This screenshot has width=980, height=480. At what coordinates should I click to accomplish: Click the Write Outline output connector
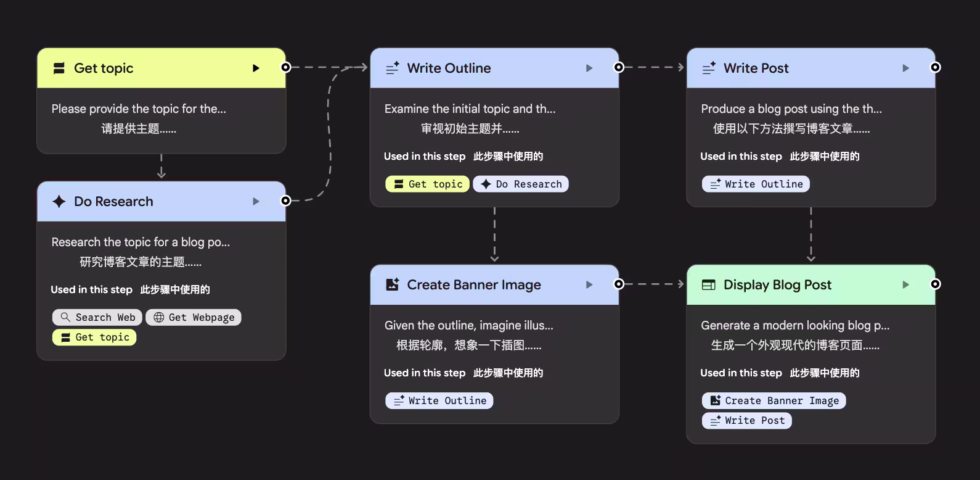click(x=619, y=67)
